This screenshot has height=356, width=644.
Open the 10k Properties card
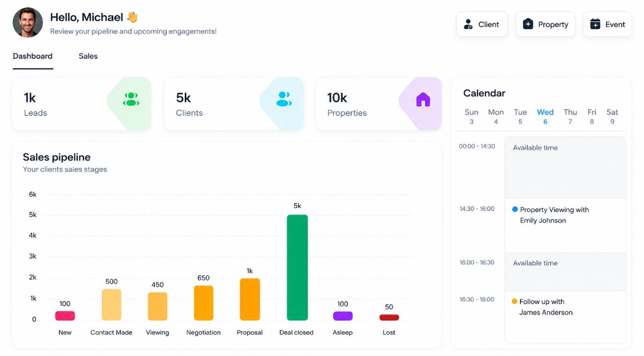point(379,104)
